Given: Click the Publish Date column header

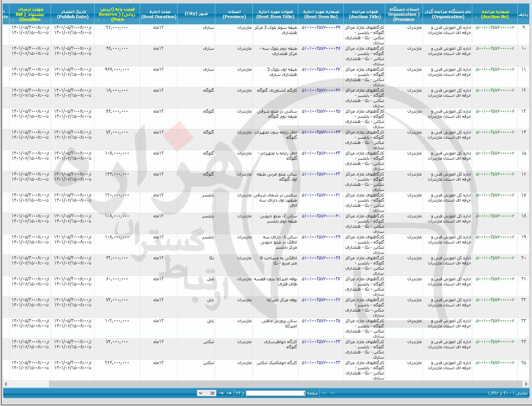Looking at the screenshot, I should [73, 14].
